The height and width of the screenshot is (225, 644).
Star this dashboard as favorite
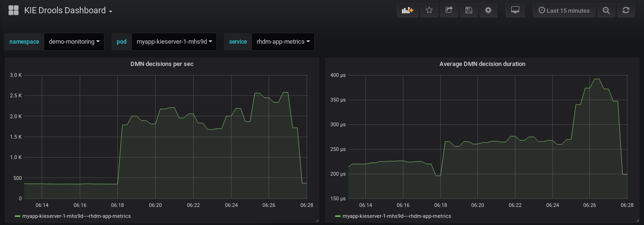[x=429, y=10]
